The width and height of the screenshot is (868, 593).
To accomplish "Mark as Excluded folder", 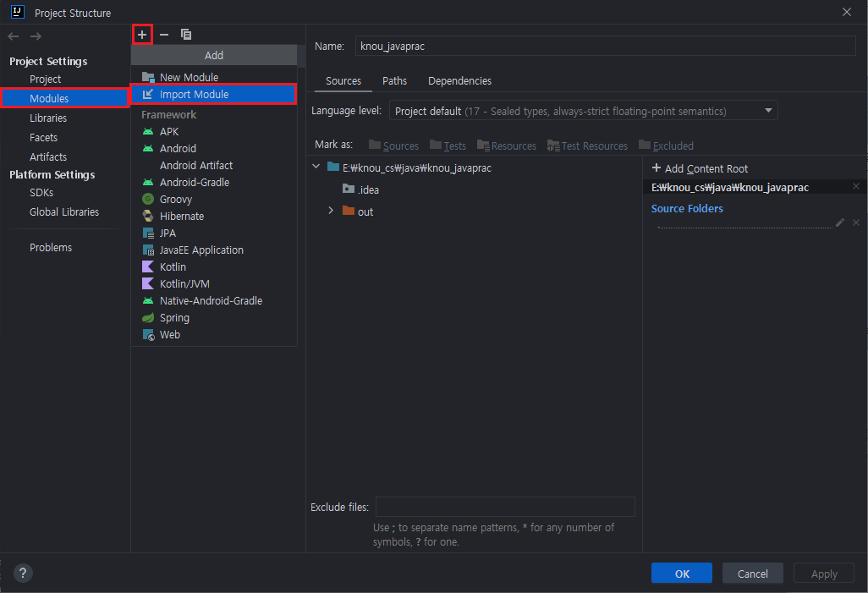I will 666,146.
